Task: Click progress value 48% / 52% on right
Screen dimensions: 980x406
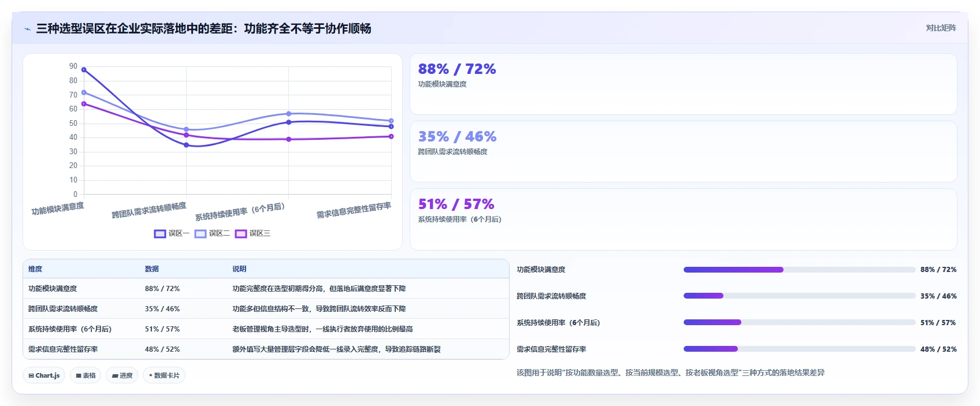Action: pyautogui.click(x=938, y=349)
